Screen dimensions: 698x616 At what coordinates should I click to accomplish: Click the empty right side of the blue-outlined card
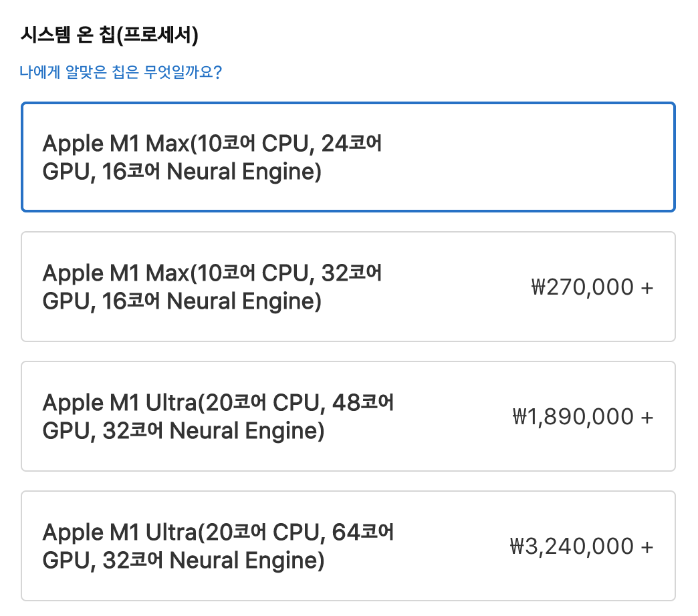click(x=534, y=157)
